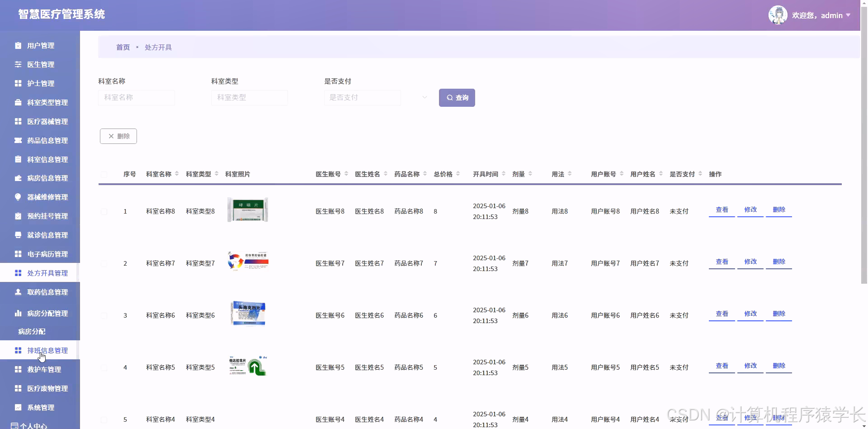Click the 预约挂号管理 clipboard icon
The height and width of the screenshot is (429, 868).
click(x=18, y=216)
